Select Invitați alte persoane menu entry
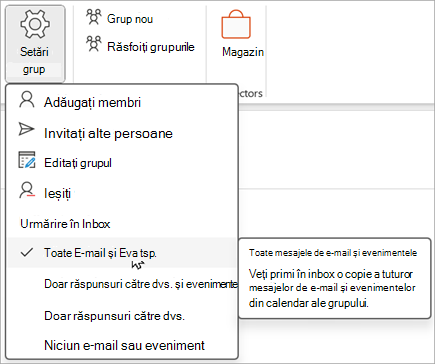435x364 pixels. [x=122, y=133]
